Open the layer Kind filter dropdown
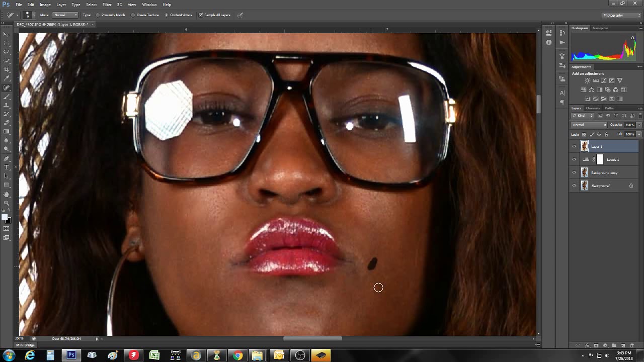Screen dimensions: 644x362 tap(583, 116)
